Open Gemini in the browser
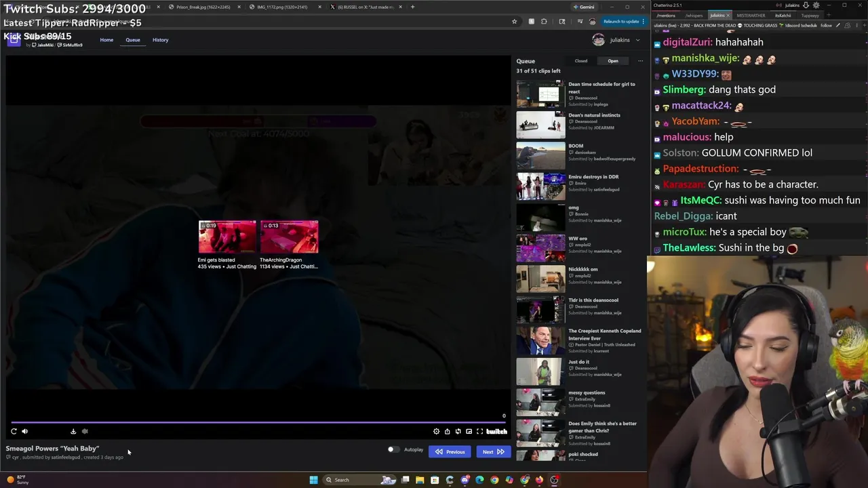The height and width of the screenshot is (488, 868). 583,7
